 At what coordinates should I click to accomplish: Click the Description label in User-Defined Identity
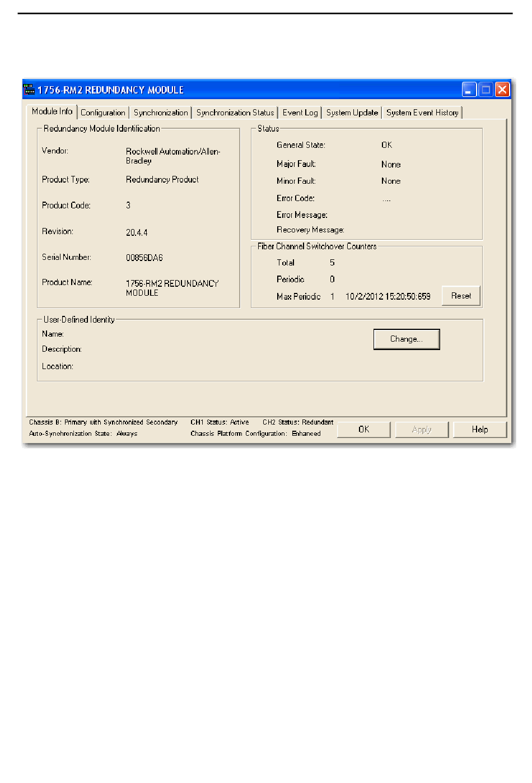(x=62, y=349)
